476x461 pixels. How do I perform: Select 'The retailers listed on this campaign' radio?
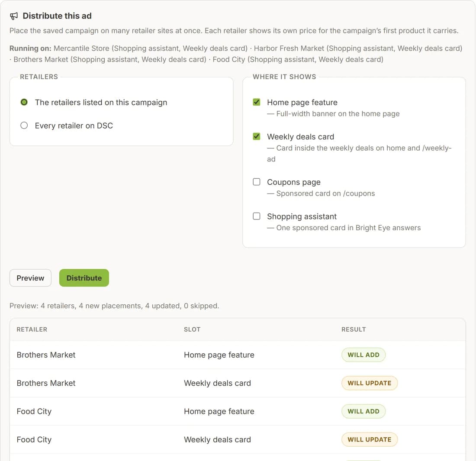pyautogui.click(x=24, y=102)
